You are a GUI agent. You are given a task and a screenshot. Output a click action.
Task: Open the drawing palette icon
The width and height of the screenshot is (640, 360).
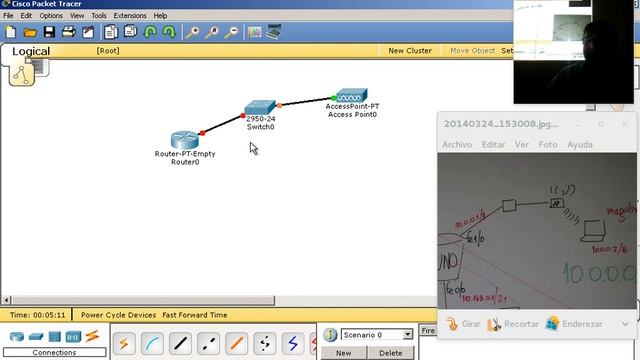(x=254, y=32)
